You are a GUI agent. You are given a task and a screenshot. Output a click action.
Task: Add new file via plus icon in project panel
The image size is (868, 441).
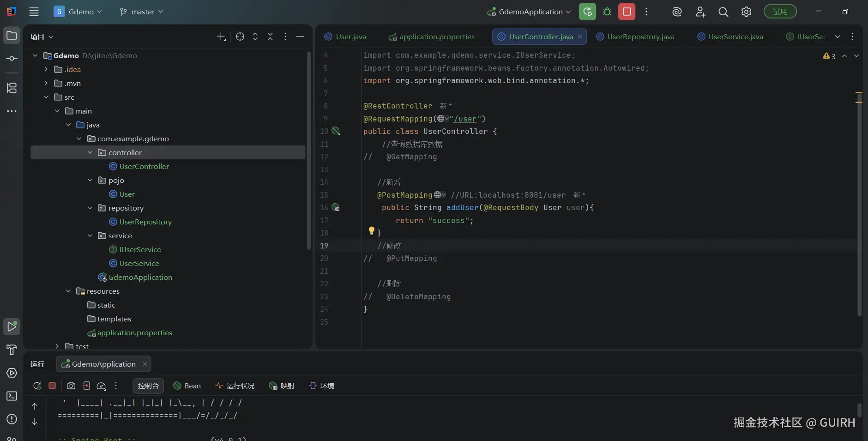coord(221,36)
